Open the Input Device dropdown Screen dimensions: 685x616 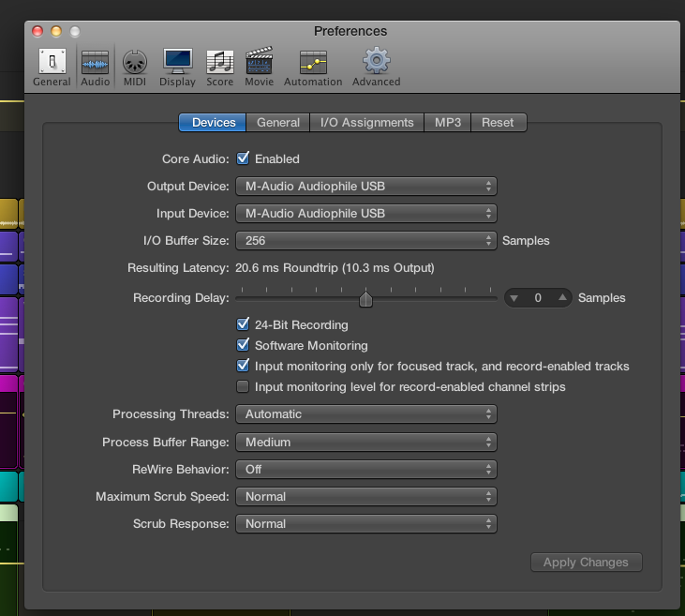366,214
